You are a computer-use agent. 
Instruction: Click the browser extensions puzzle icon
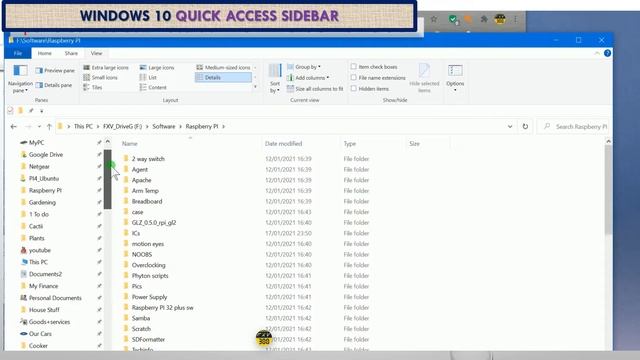point(484,19)
